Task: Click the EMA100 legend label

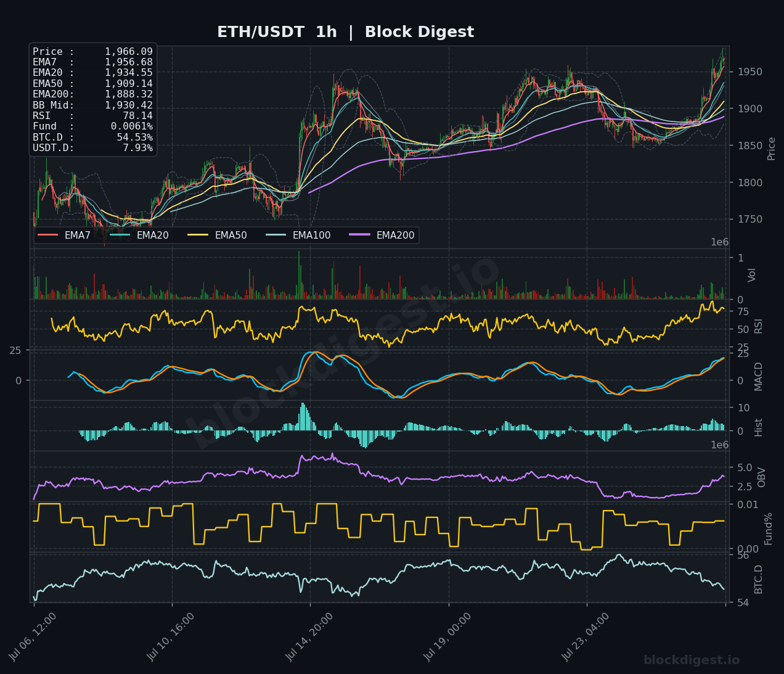Action: click(x=311, y=235)
